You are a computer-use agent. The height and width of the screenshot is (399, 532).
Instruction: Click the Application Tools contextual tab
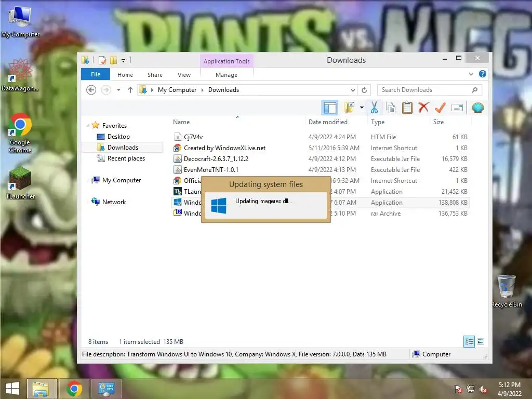tap(227, 61)
